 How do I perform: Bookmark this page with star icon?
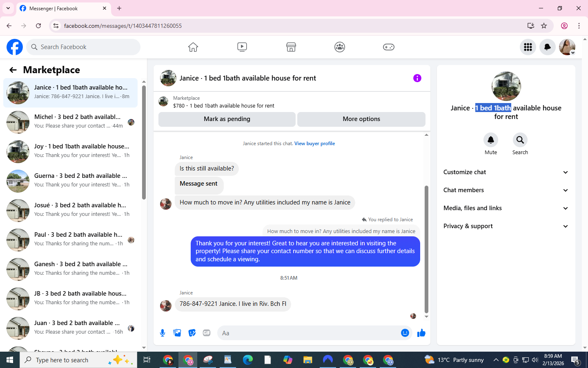click(544, 26)
